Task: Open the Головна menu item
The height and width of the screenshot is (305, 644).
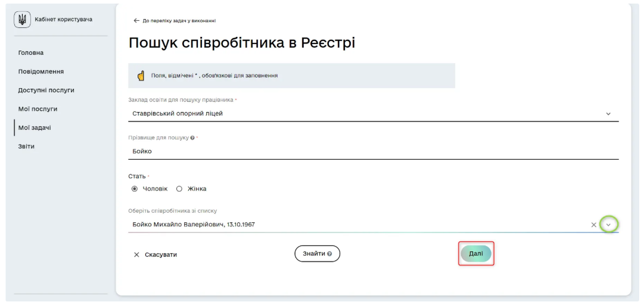Action: (x=31, y=52)
